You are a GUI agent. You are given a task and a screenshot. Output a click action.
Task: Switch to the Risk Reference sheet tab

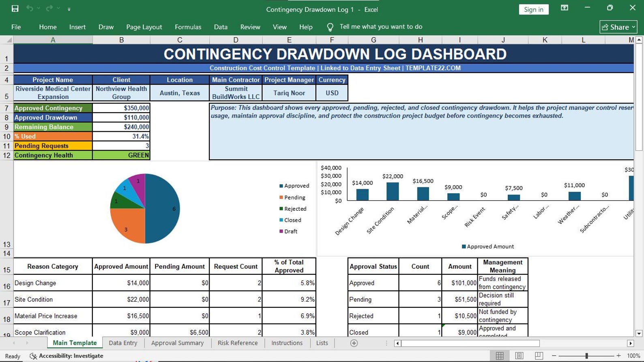coord(238,343)
